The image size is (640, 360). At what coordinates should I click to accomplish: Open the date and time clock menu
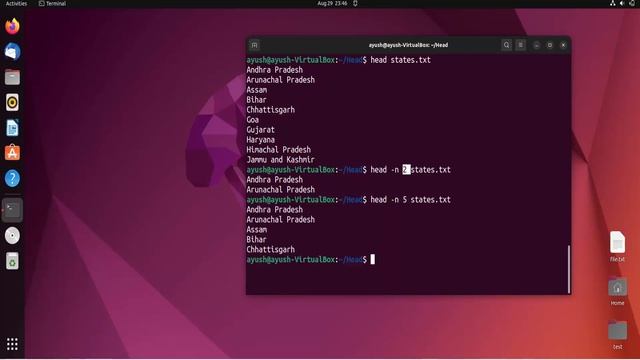pos(332,3)
